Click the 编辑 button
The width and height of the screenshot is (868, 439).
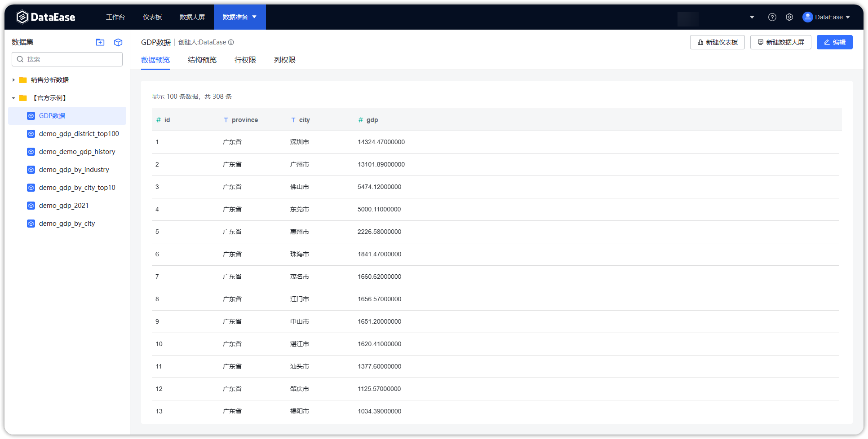coord(834,42)
